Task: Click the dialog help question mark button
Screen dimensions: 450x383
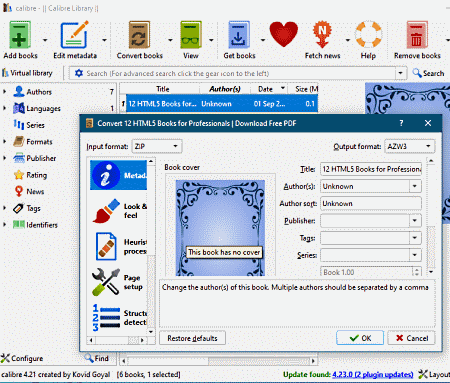Action: click(401, 123)
